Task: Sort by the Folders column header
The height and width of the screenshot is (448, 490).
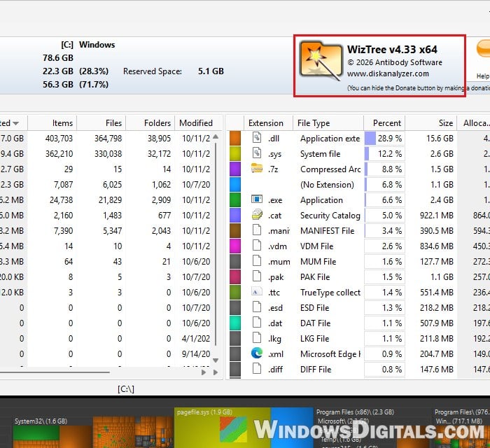Action: (150, 122)
